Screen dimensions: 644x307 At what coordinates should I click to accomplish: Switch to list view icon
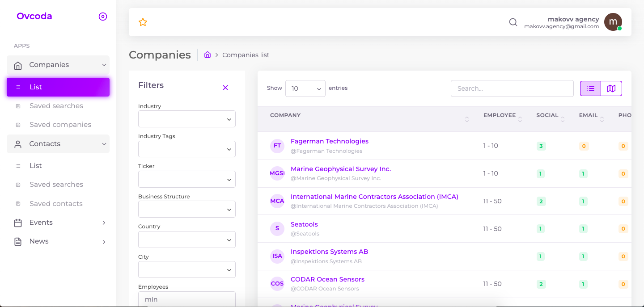click(x=590, y=88)
